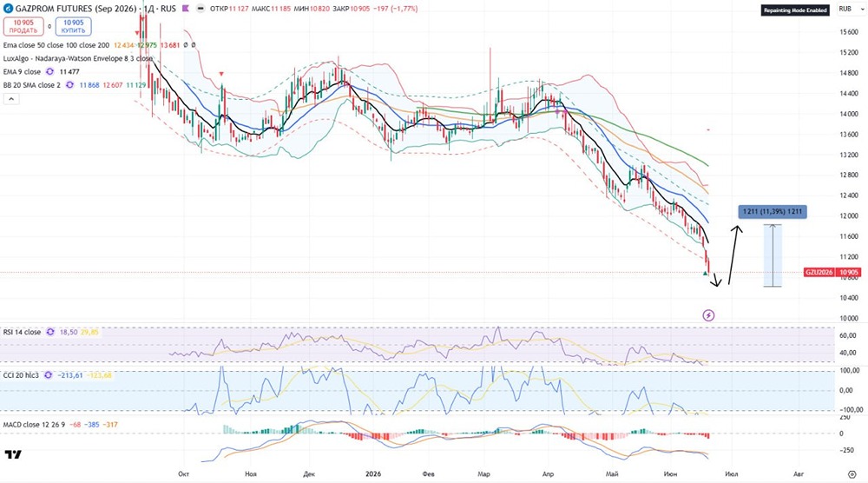
Task: Click the 10 905 last price tag
Action: coord(848,273)
